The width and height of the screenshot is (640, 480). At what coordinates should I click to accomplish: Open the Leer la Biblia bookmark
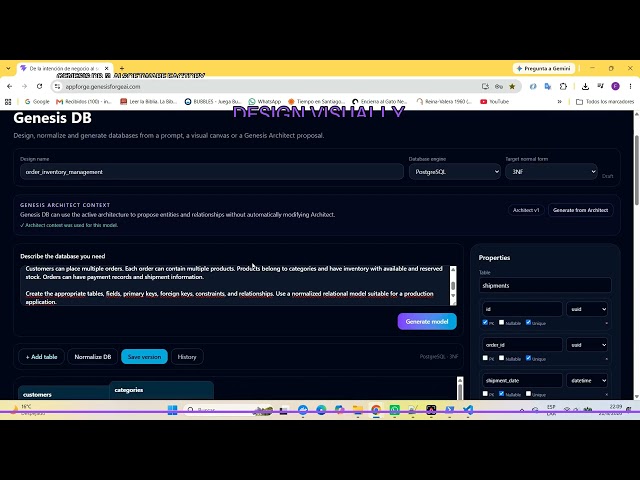click(149, 102)
